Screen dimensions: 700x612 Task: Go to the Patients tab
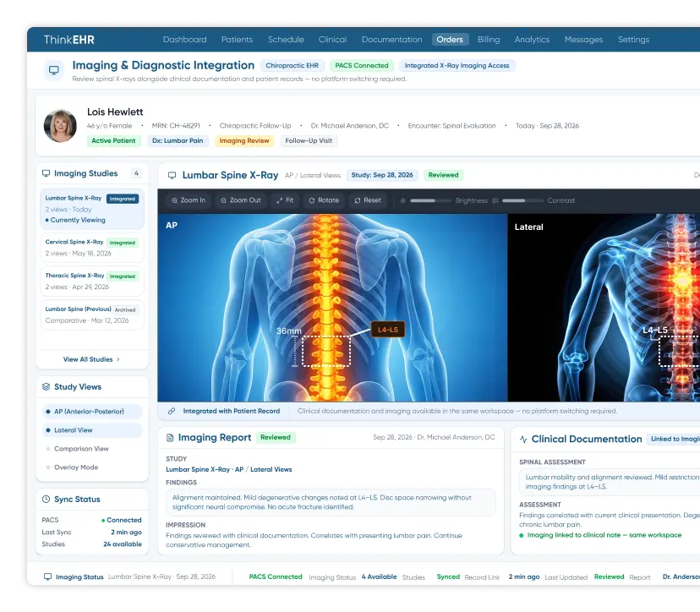(x=237, y=39)
